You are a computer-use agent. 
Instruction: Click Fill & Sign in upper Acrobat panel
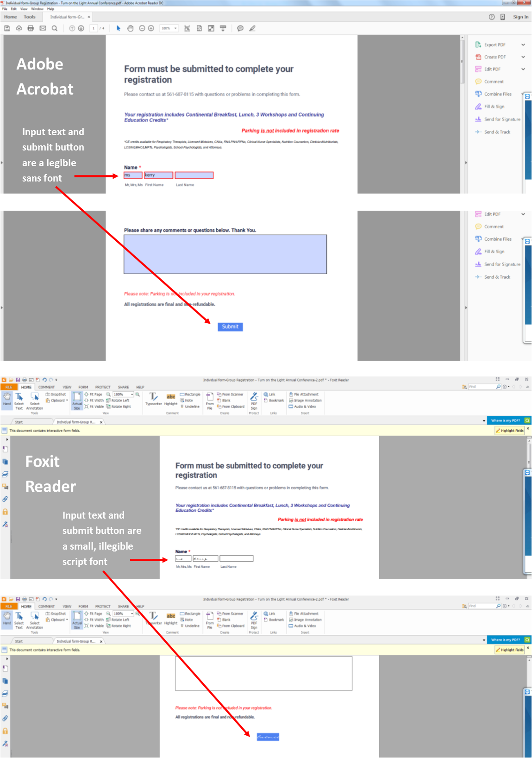tap(490, 106)
